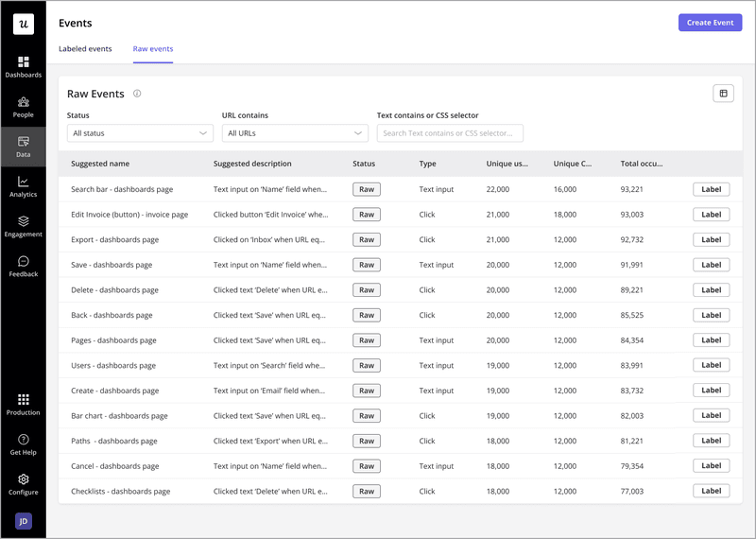Click total occurrences value 77,003
756x539 pixels.
tap(631, 491)
